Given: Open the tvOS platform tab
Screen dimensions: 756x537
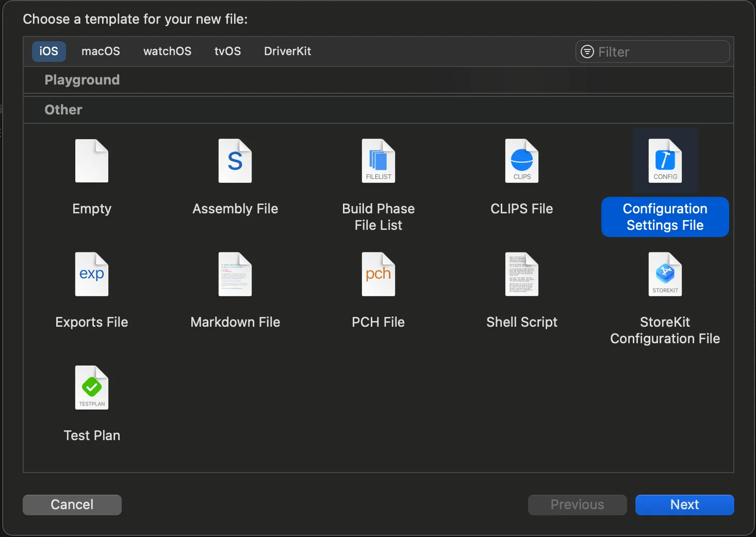Looking at the screenshot, I should point(227,52).
